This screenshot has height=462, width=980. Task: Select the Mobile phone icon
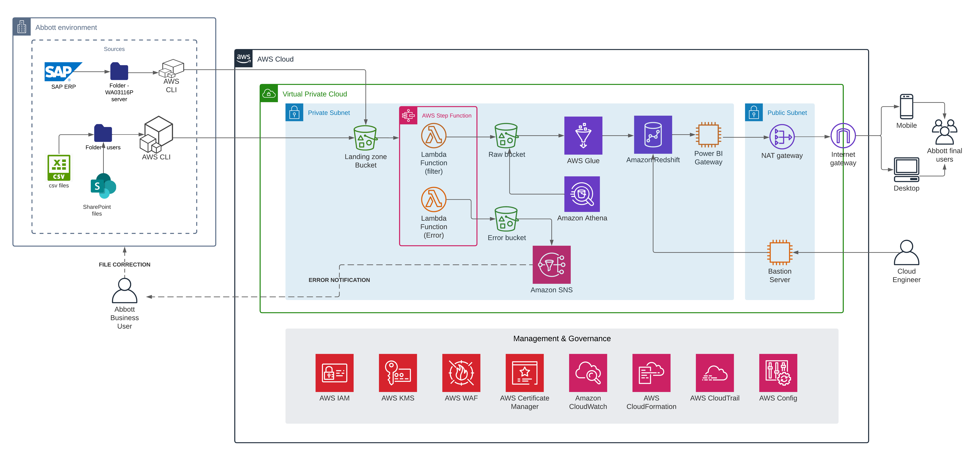tap(907, 107)
